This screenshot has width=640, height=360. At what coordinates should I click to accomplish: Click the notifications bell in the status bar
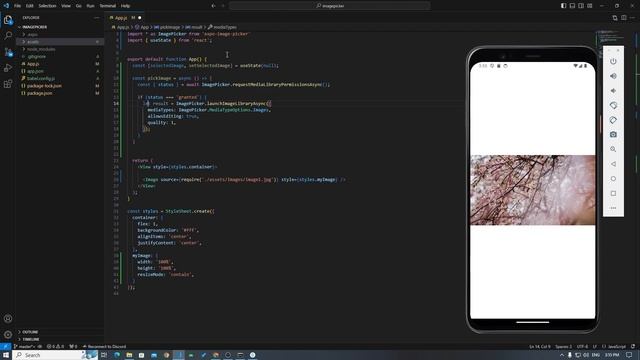pos(633,347)
